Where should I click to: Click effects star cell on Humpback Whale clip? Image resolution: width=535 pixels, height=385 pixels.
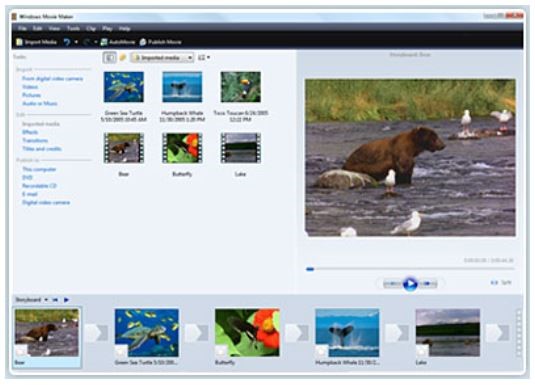pos(322,351)
